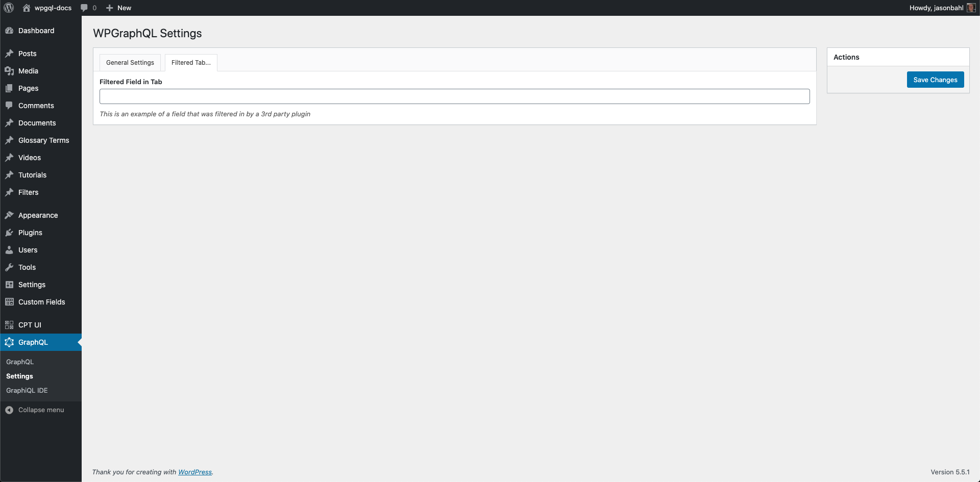Open the Filters menu label

click(29, 192)
